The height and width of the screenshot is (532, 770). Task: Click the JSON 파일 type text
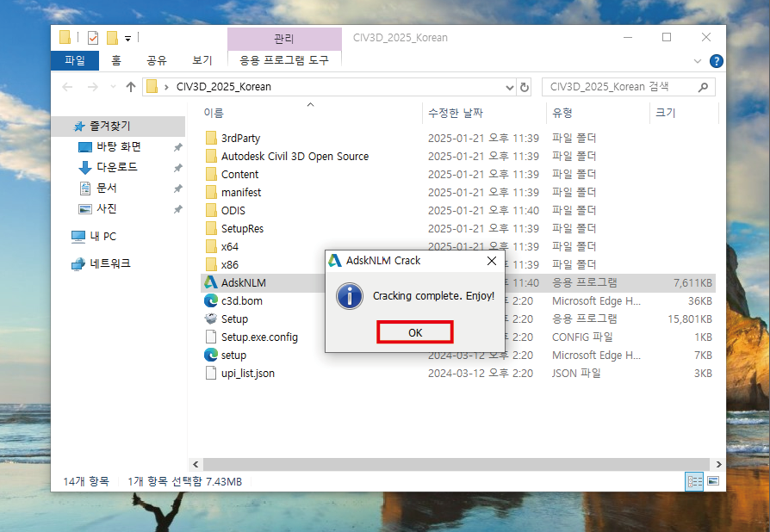(576, 374)
